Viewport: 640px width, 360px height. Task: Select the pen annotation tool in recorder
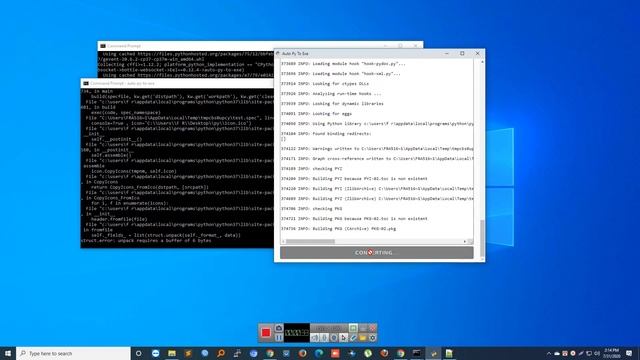(353, 338)
